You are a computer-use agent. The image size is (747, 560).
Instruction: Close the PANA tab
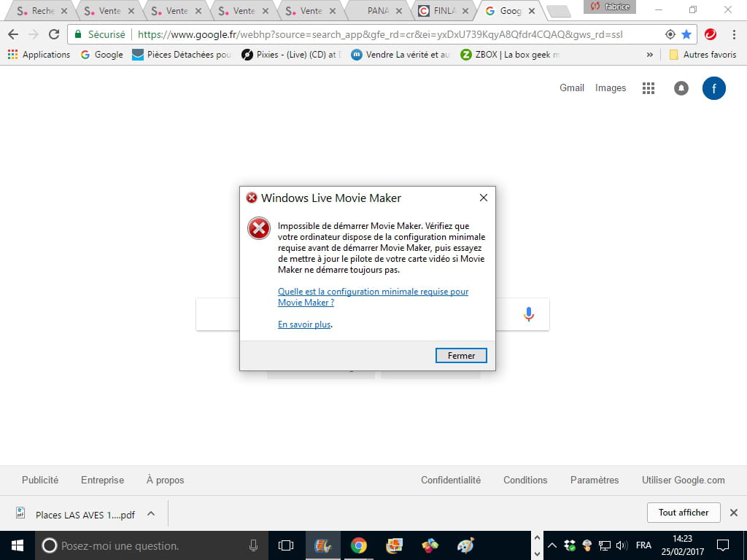click(399, 10)
